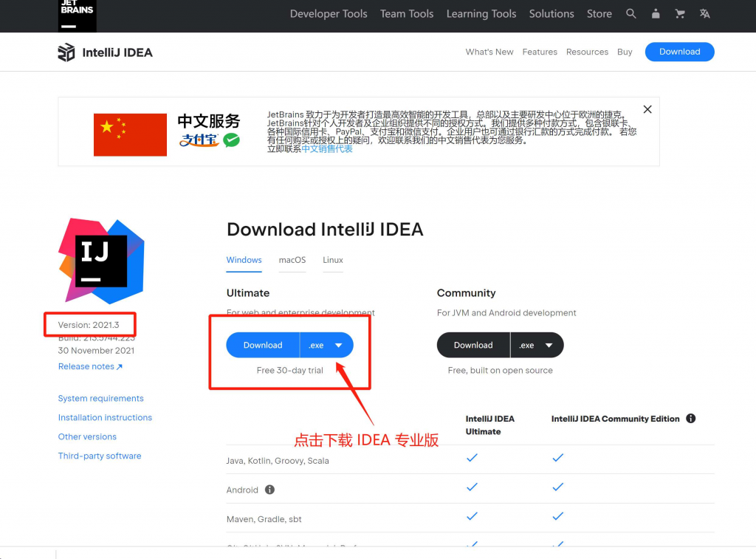
Task: Click the large IJ product logo
Action: [x=101, y=261]
